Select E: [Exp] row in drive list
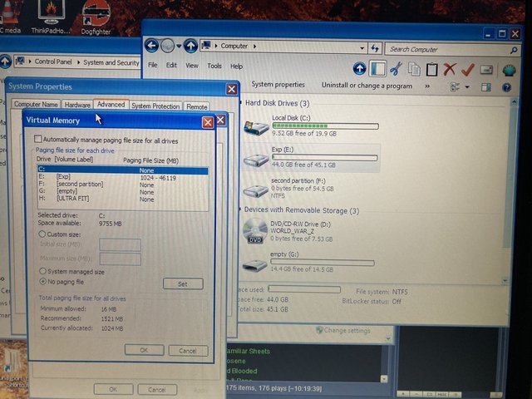Screen dimensions: 532x399 click(122, 177)
